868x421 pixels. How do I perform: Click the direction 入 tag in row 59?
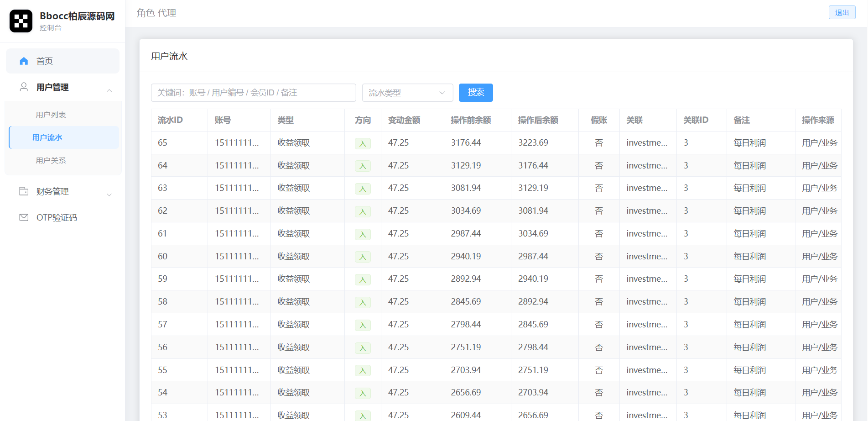(363, 279)
